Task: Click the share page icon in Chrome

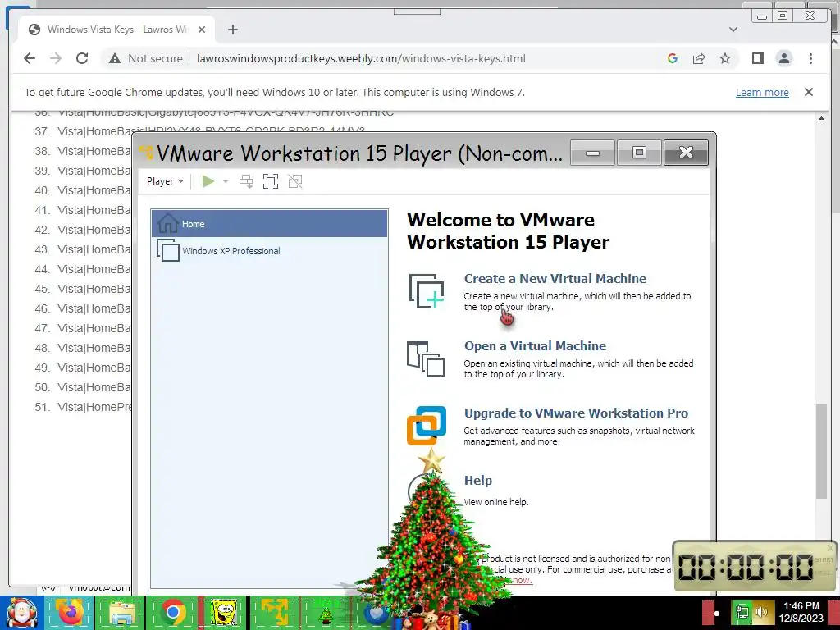Action: pos(699,58)
